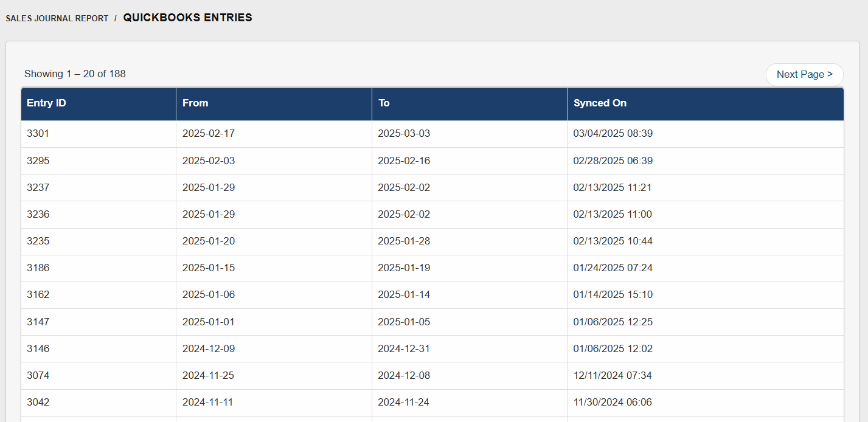Click From date 2024-11-25

[209, 375]
